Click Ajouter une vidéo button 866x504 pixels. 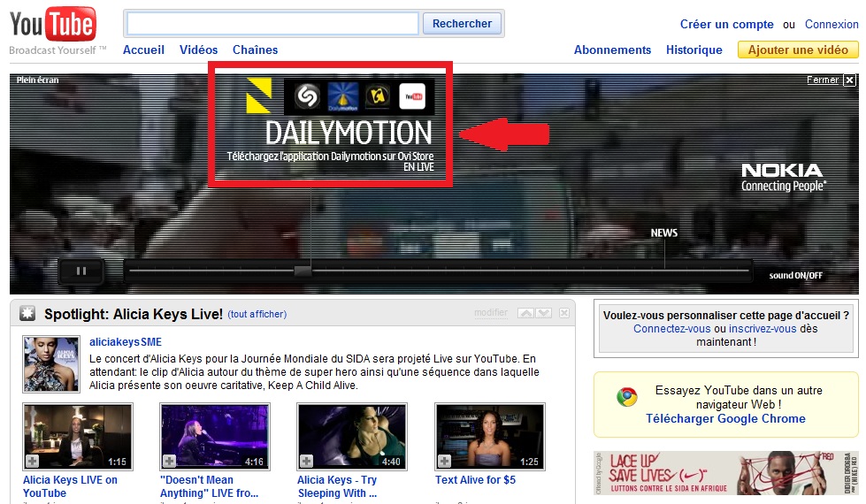point(798,50)
